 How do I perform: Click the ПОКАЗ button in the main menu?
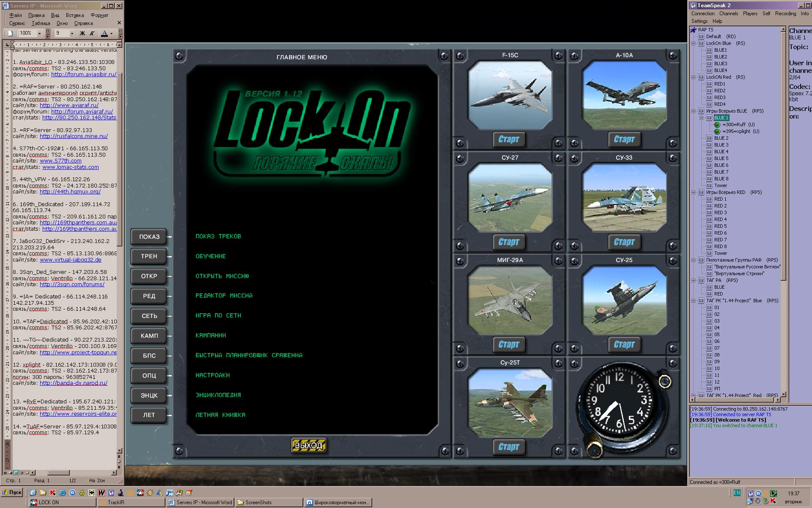149,237
